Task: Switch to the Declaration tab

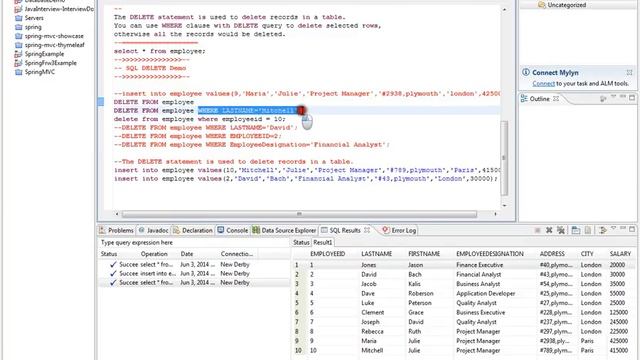Action: [193, 230]
